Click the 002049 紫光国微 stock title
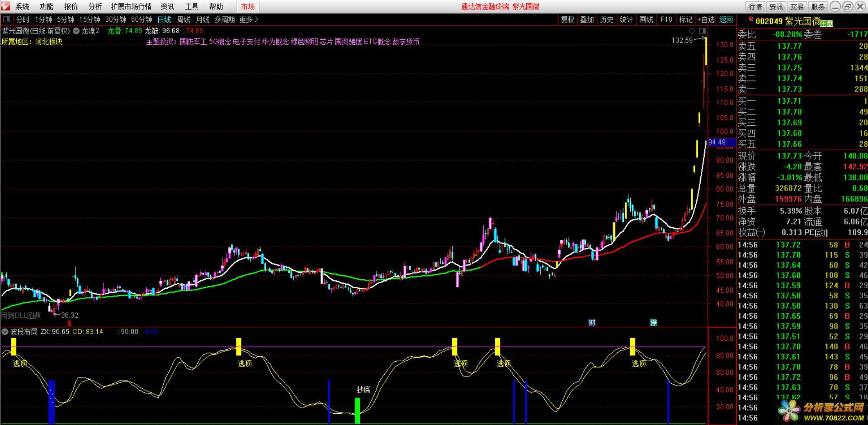Image resolution: width=868 pixels, height=425 pixels. [x=788, y=21]
